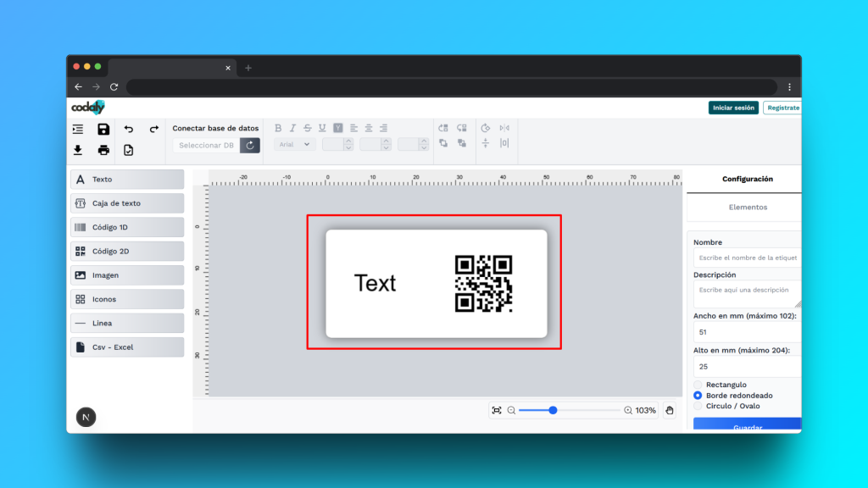
Task: Click the Registrate button
Action: point(782,108)
